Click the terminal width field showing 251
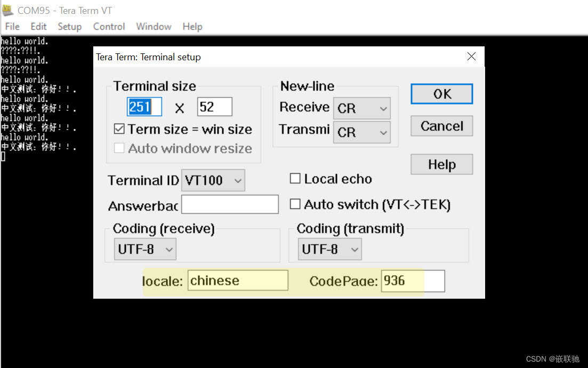The image size is (588, 368). [144, 107]
